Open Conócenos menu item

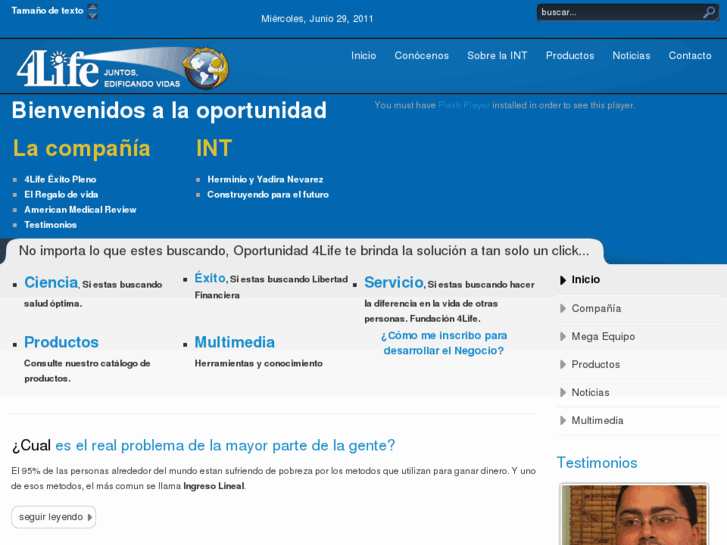(421, 56)
